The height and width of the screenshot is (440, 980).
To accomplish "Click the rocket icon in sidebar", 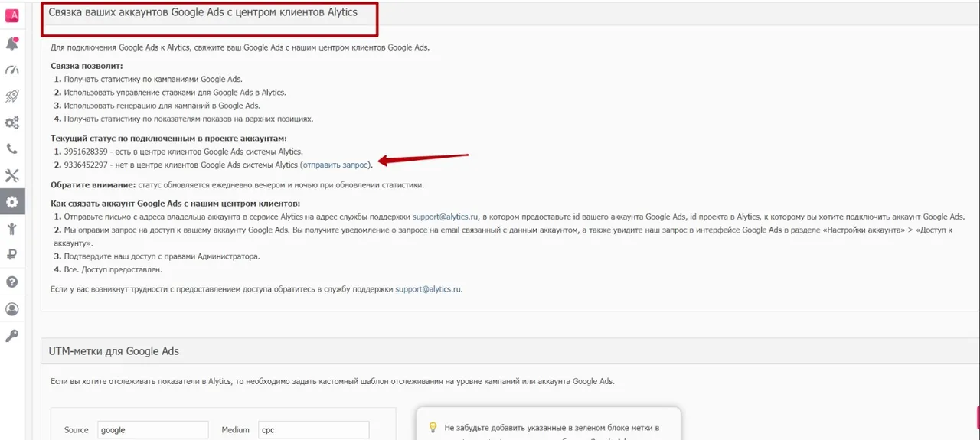I will coord(12,96).
